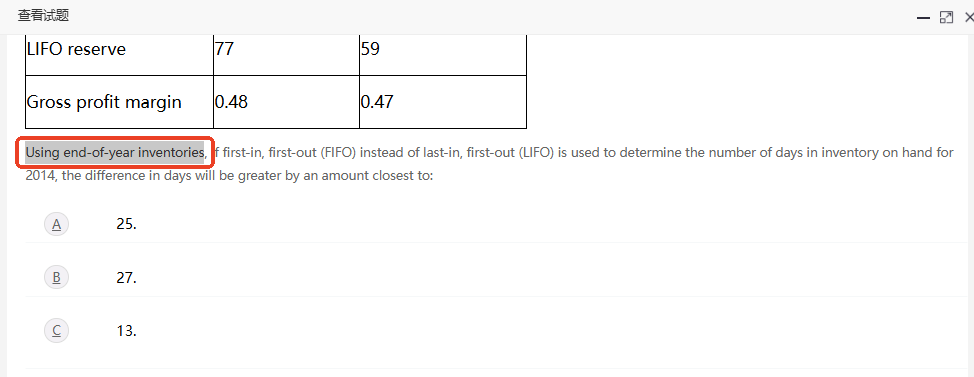
Task: Click the answer text 13.
Action: [x=126, y=331]
